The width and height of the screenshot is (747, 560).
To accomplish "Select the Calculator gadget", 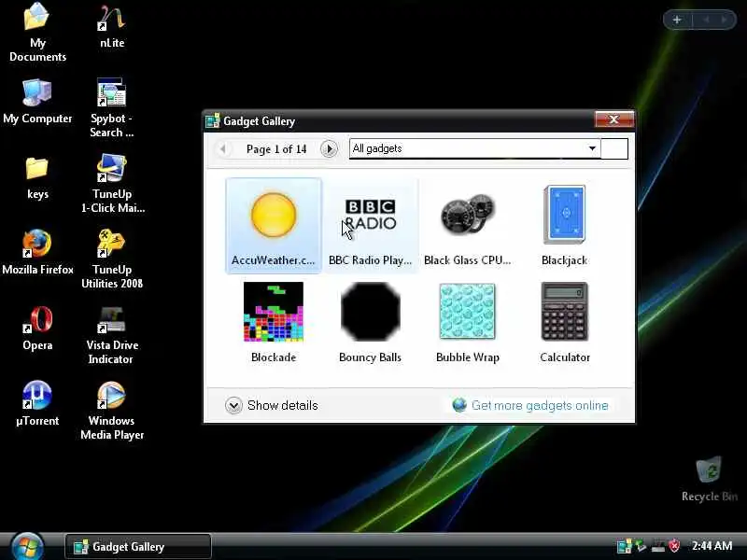I will click(565, 322).
